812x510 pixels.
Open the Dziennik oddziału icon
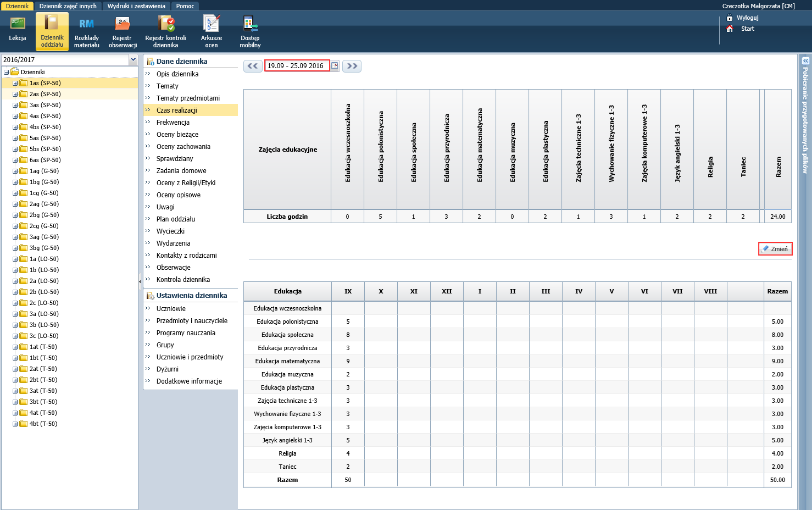pyautogui.click(x=52, y=31)
